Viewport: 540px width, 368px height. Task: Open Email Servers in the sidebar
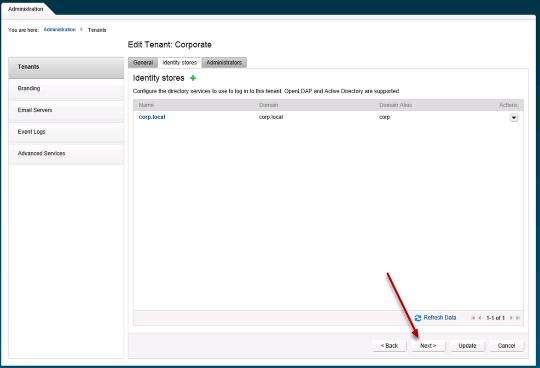tap(66, 110)
